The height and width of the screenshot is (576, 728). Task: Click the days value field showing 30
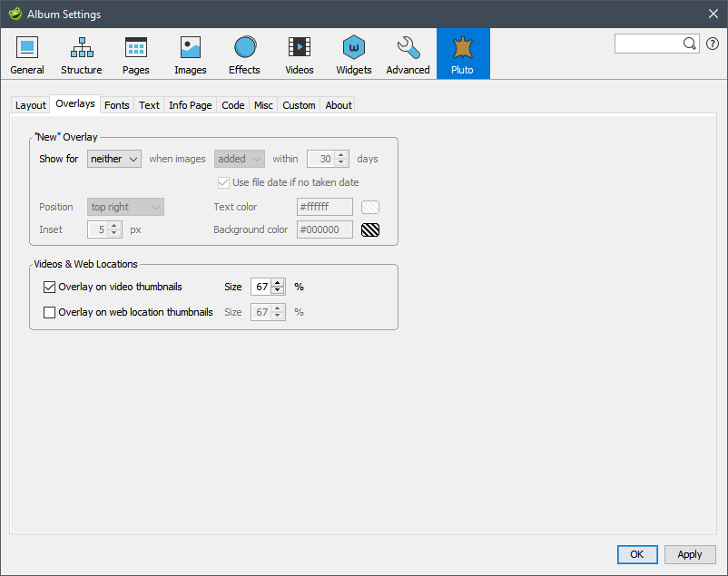(x=321, y=159)
